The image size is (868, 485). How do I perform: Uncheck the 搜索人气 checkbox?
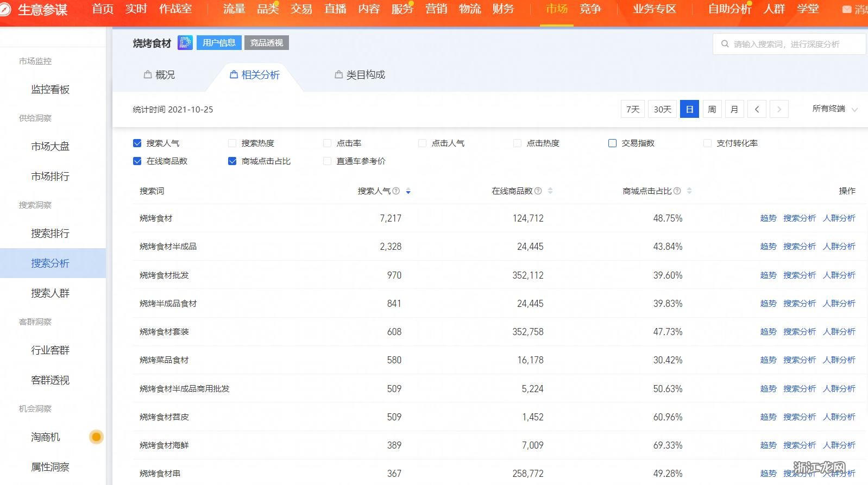point(137,143)
